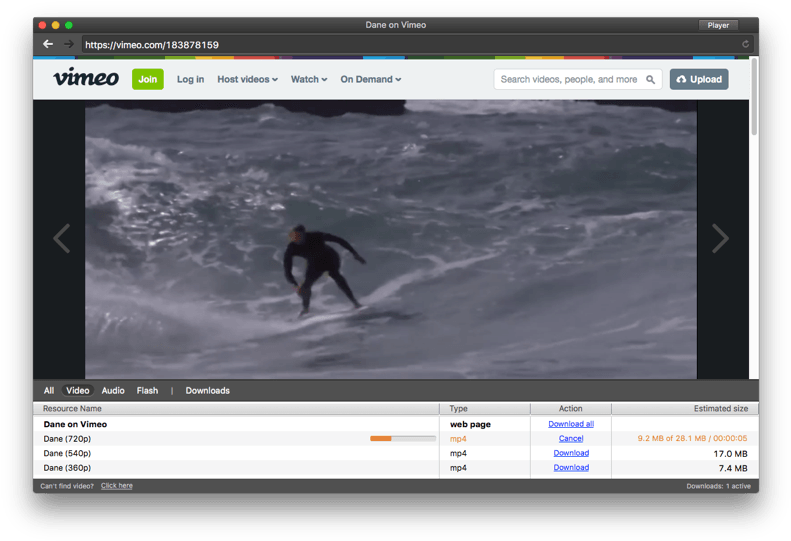This screenshot has height=541, width=791.
Task: Show the next video with the right chevron
Action: click(x=720, y=238)
